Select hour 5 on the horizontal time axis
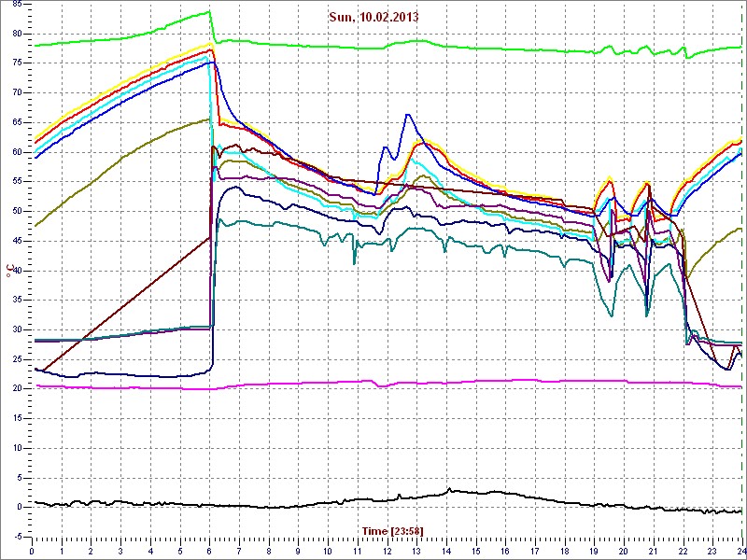747x560 pixels. [x=179, y=552]
